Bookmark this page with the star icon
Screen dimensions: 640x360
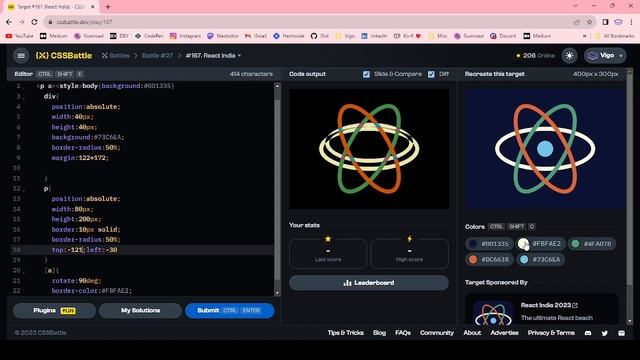click(x=589, y=22)
